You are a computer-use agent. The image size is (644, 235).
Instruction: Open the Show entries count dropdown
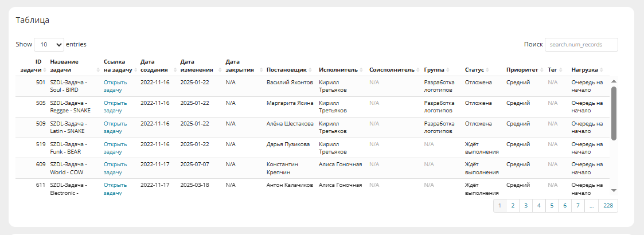49,44
